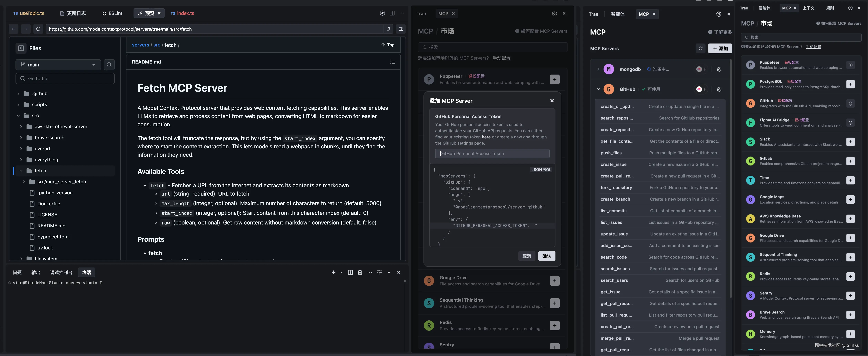Split the terminal panel
The image size is (868, 356).
click(350, 273)
